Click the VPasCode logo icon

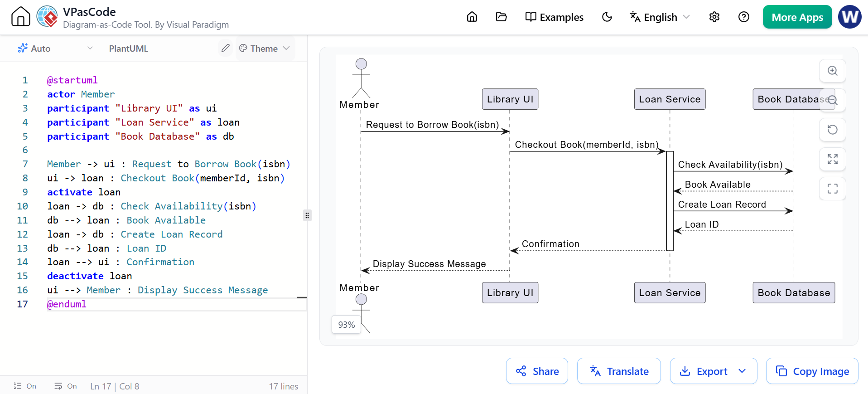(x=47, y=17)
